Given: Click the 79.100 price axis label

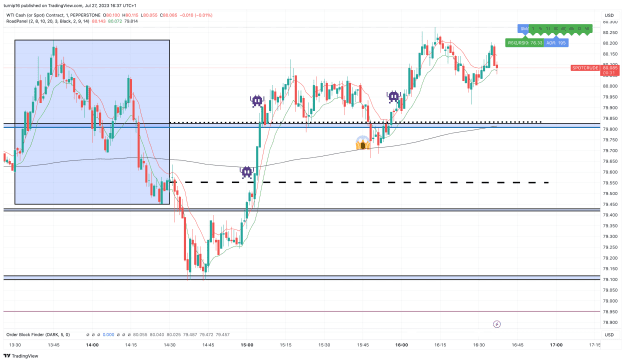Looking at the screenshot, I should [x=610, y=279].
